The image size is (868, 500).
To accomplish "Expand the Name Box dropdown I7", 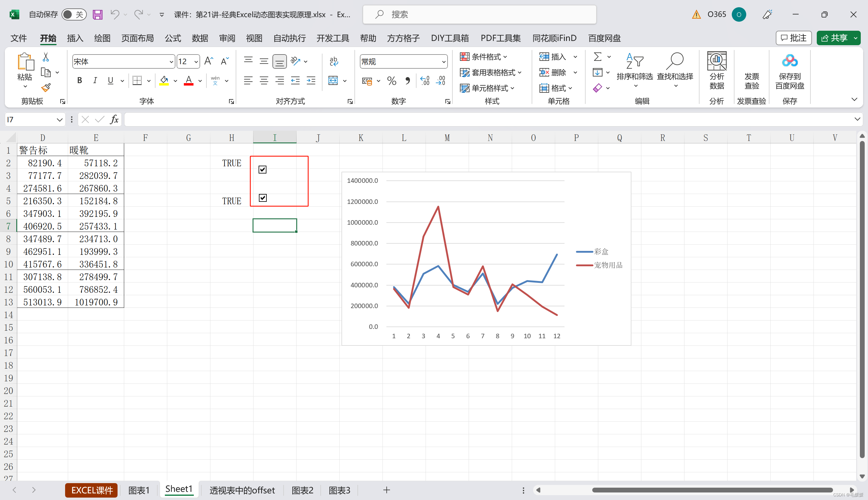I will point(59,120).
